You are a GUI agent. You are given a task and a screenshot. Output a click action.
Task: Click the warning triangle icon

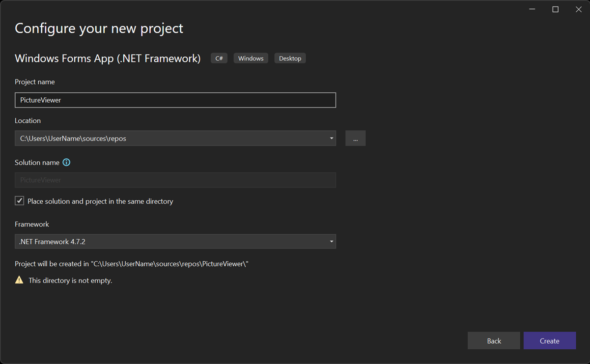pos(19,280)
